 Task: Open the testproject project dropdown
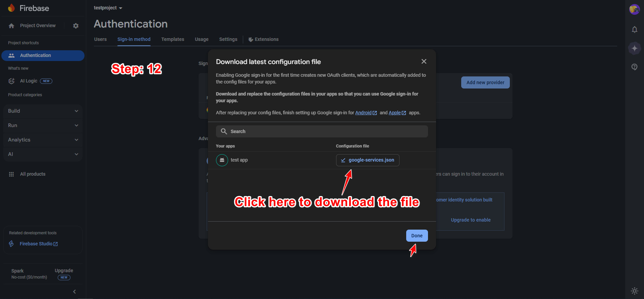click(x=108, y=8)
